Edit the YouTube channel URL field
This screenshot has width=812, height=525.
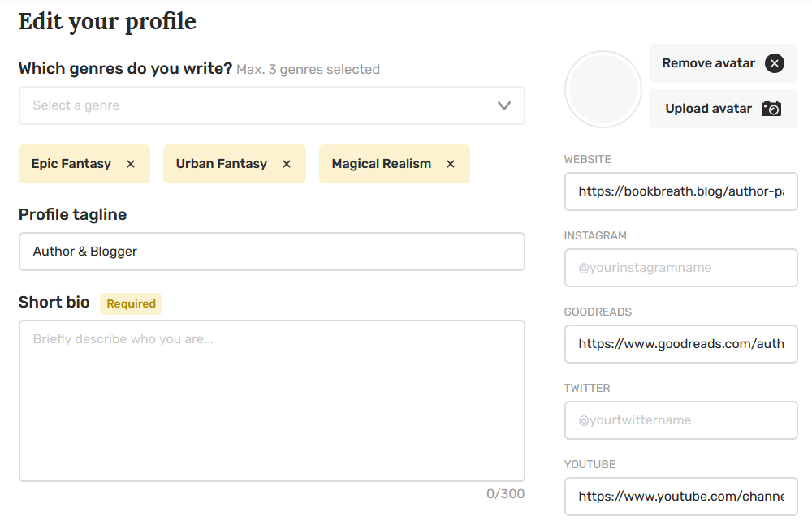point(680,497)
